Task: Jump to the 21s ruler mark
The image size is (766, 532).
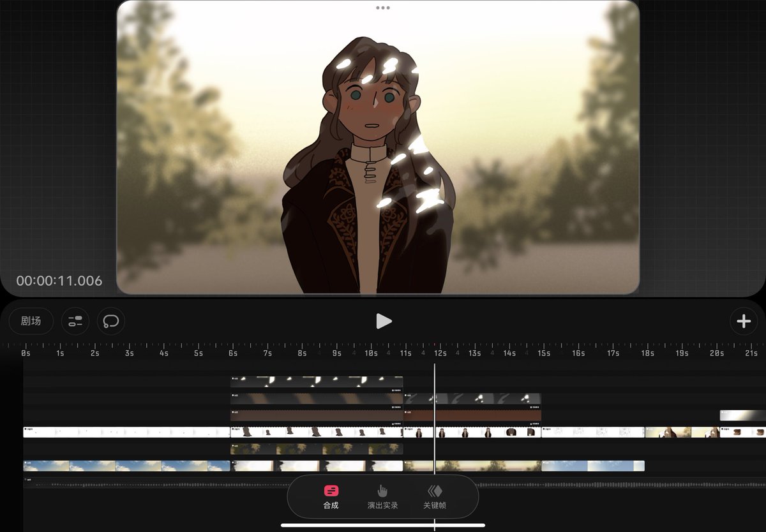Action: pos(751,353)
